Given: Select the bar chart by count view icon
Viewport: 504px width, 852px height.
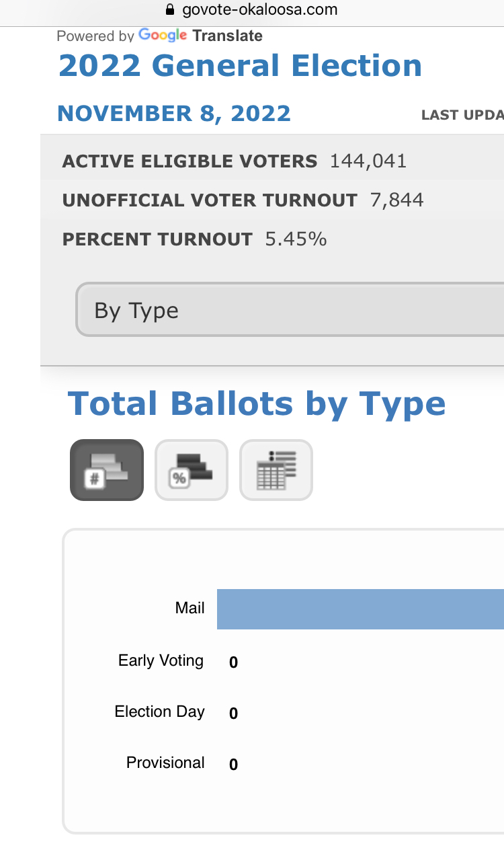Looking at the screenshot, I should 107,470.
